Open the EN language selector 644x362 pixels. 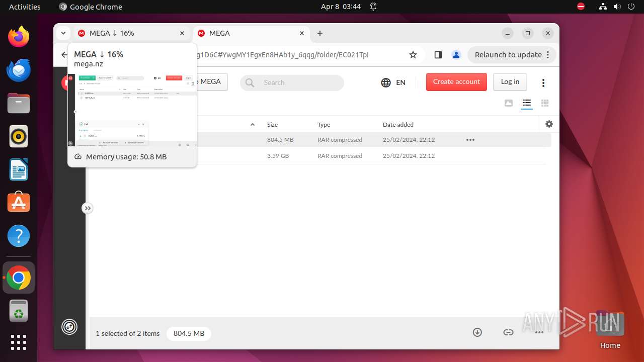point(393,82)
